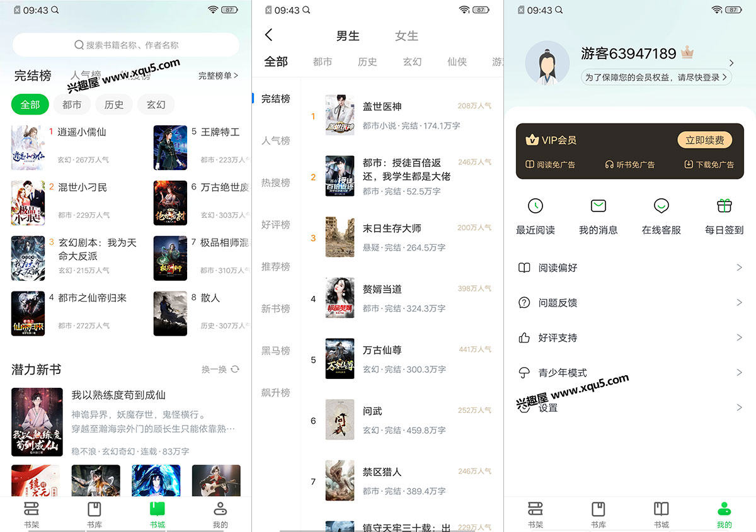Open 书库 library icon in left screen
The height and width of the screenshot is (532, 756).
pyautogui.click(x=94, y=509)
